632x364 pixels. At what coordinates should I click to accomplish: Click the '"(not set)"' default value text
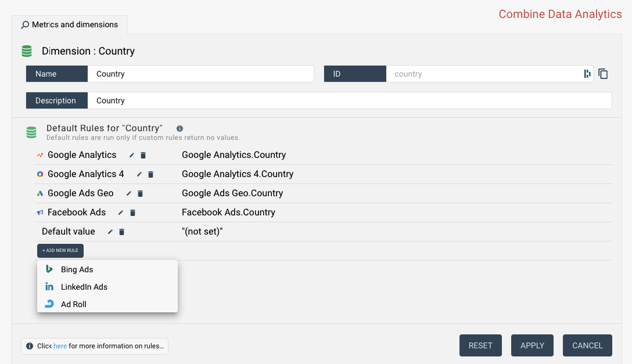click(x=202, y=232)
